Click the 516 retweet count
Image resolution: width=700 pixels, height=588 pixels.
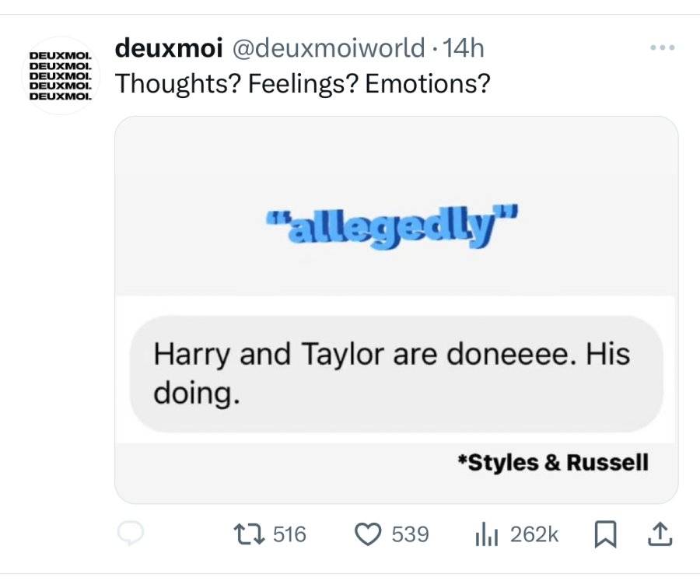289,534
